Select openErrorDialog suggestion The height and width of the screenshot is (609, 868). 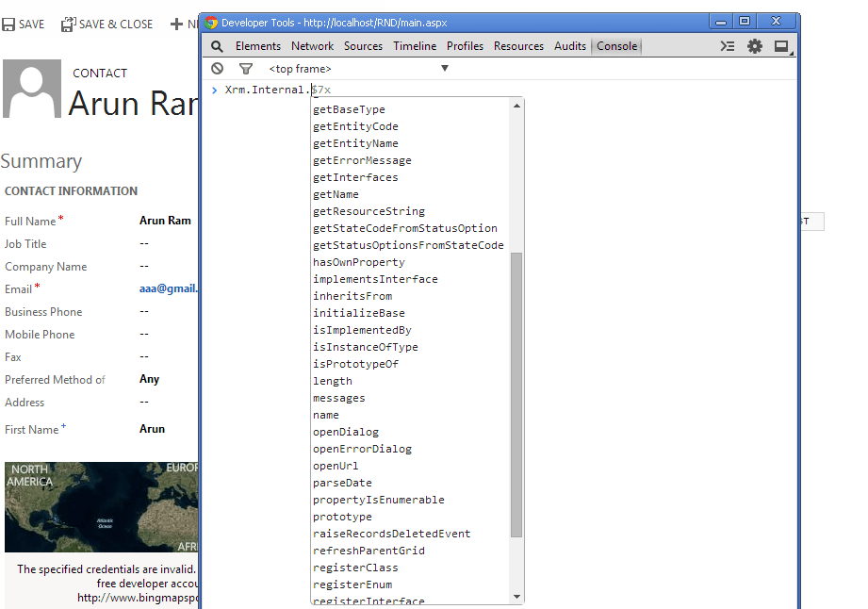362,449
